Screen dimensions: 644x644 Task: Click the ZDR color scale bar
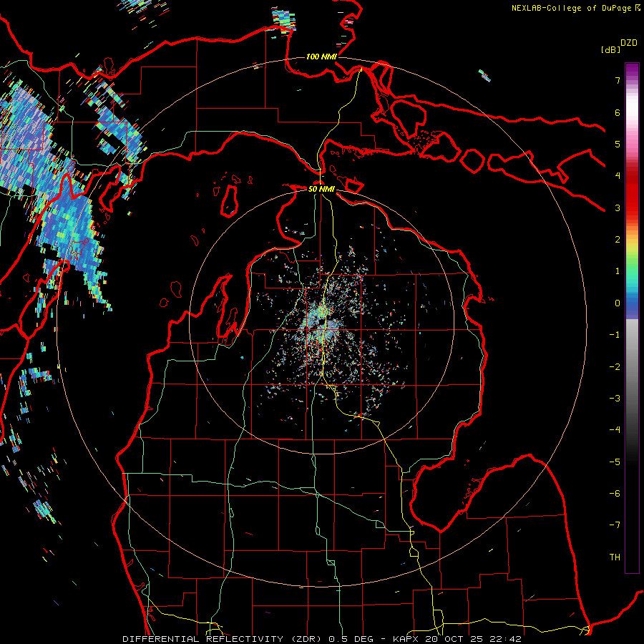pyautogui.click(x=632, y=318)
